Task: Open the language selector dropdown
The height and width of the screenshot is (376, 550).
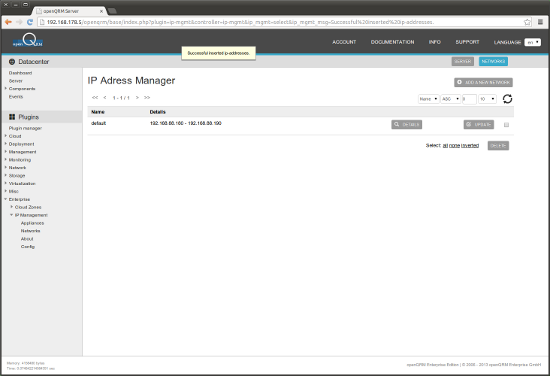Action: [x=532, y=42]
